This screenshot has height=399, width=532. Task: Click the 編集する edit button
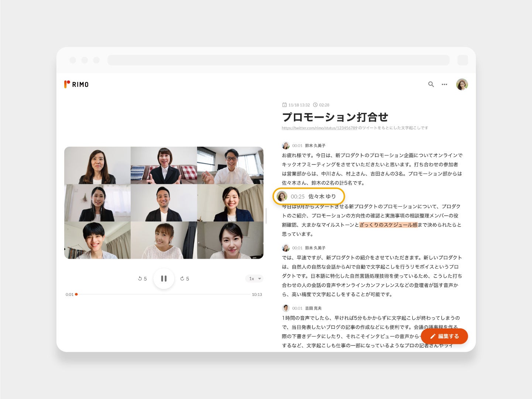point(445,336)
